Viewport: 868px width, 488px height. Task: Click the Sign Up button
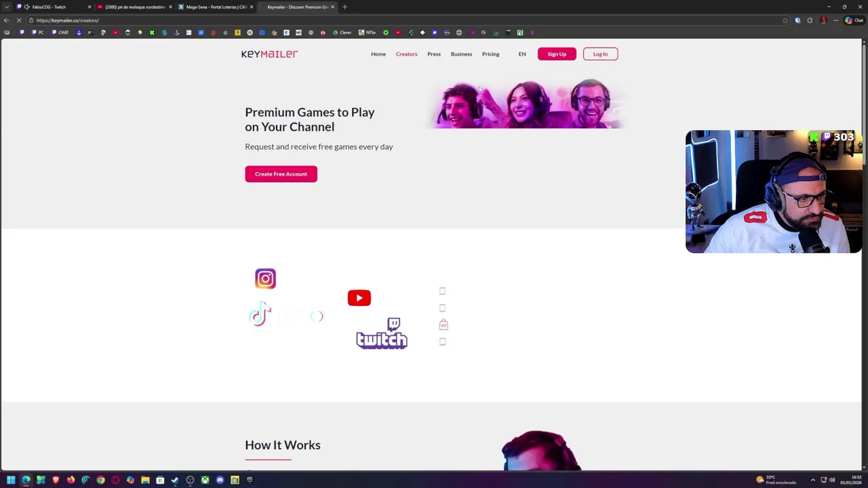click(557, 54)
